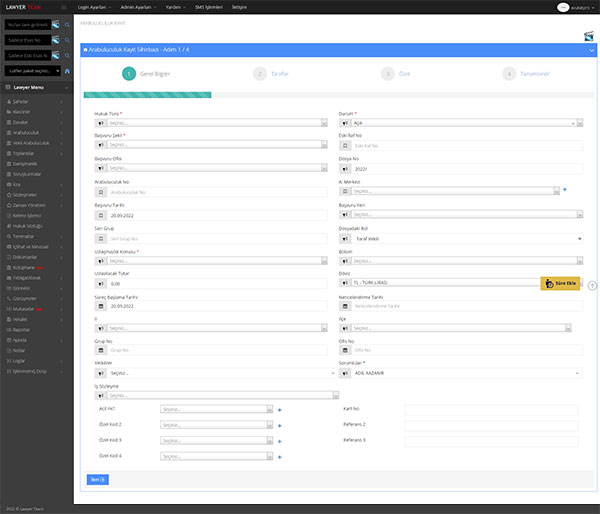
Task: Click the calendar icon of Neticelendirme Tarihi
Action: pyautogui.click(x=345, y=306)
